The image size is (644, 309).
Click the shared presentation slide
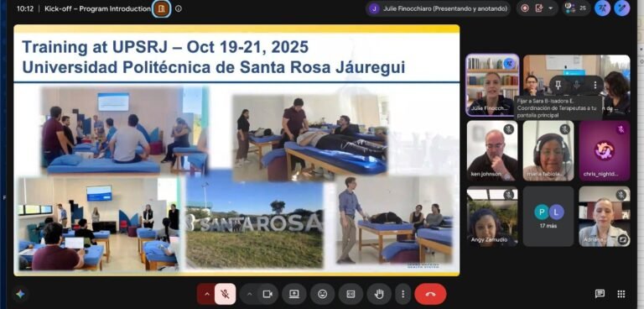[236, 150]
